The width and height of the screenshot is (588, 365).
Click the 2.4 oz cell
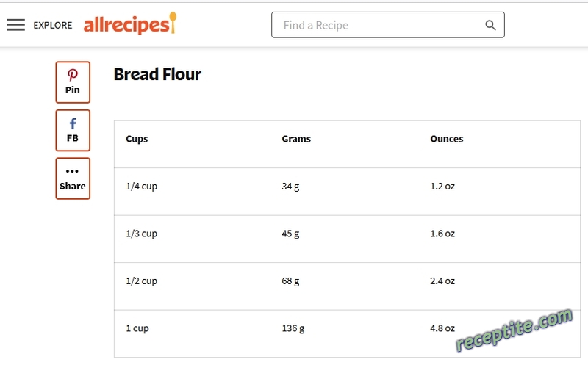click(x=442, y=281)
